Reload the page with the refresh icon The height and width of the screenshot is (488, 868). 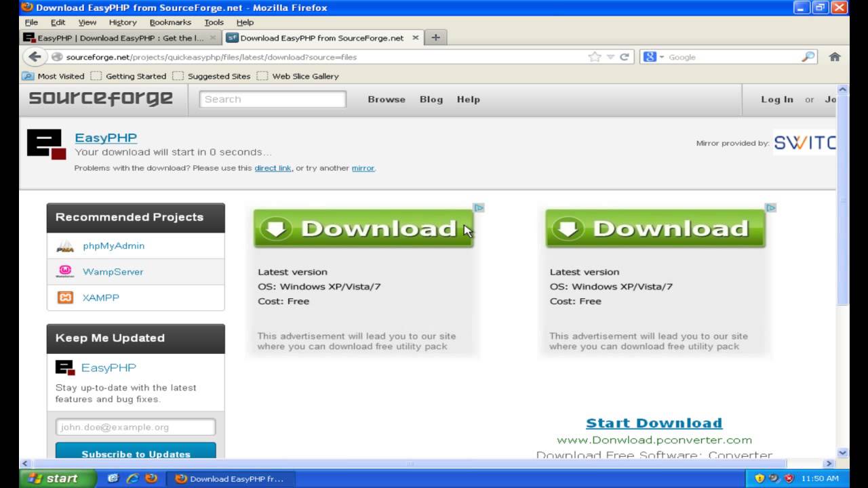tap(625, 57)
